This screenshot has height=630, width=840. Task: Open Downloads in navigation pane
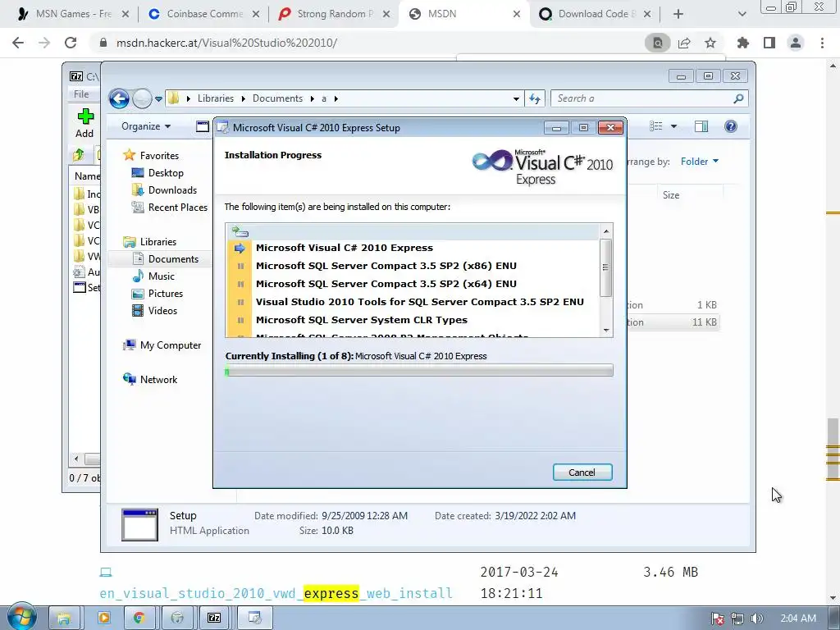click(172, 190)
